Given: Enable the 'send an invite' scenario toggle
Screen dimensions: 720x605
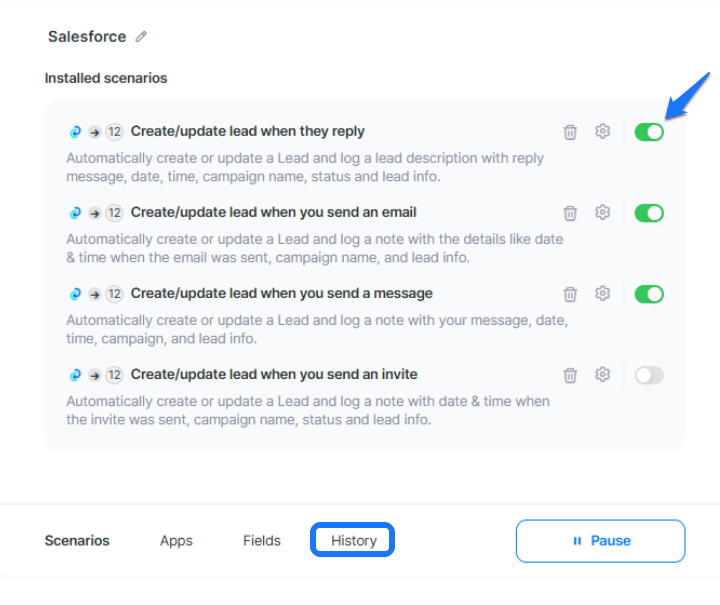Looking at the screenshot, I should click(x=649, y=375).
